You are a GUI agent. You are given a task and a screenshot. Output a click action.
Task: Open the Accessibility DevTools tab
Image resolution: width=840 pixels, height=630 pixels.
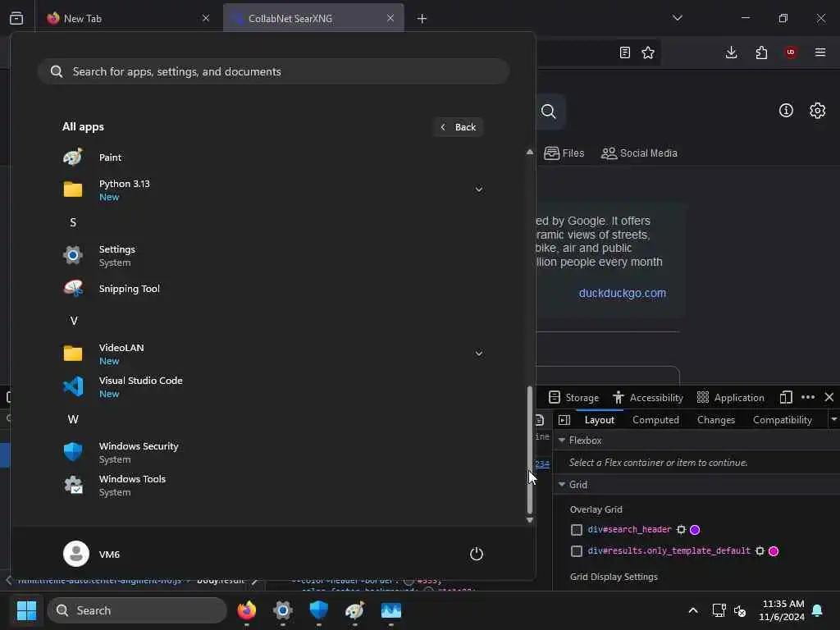[x=648, y=398]
